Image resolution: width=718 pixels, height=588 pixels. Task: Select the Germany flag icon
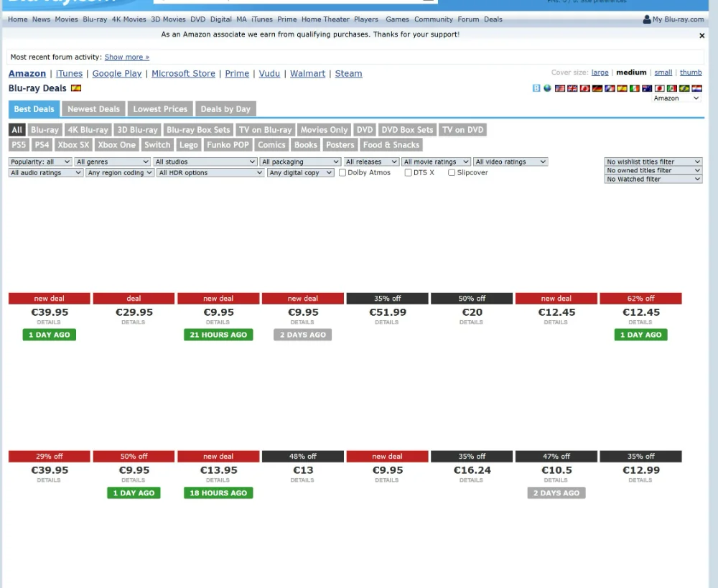click(x=597, y=88)
